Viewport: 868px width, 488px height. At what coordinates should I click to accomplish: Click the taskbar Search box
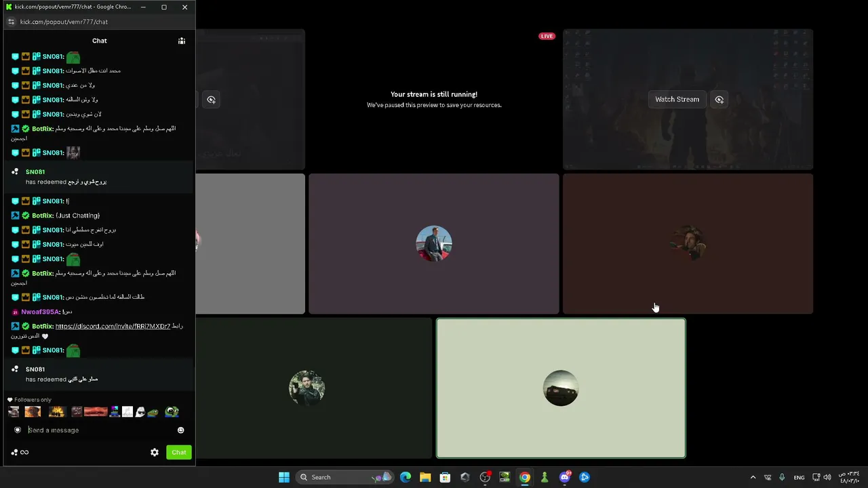click(x=344, y=477)
